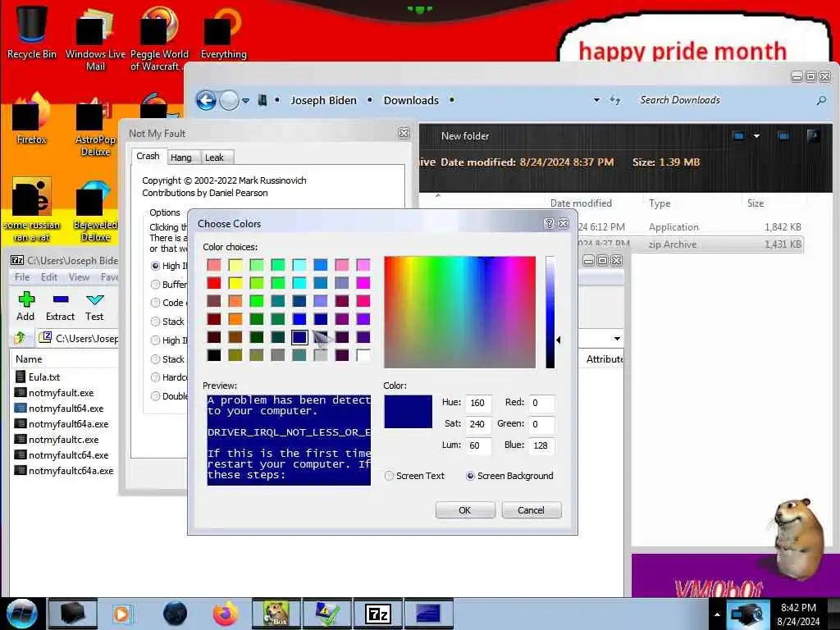Open Bejeweled Deluxe desktop icon
The height and width of the screenshot is (630, 840).
95,212
